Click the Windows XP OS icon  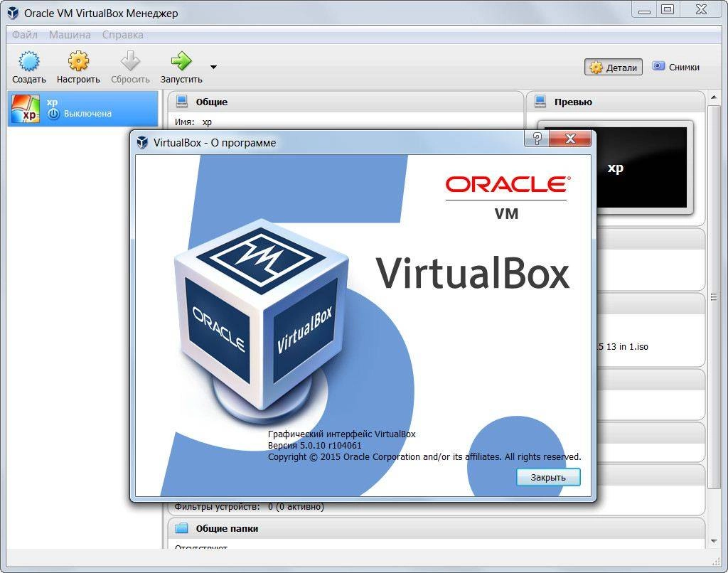[26, 109]
